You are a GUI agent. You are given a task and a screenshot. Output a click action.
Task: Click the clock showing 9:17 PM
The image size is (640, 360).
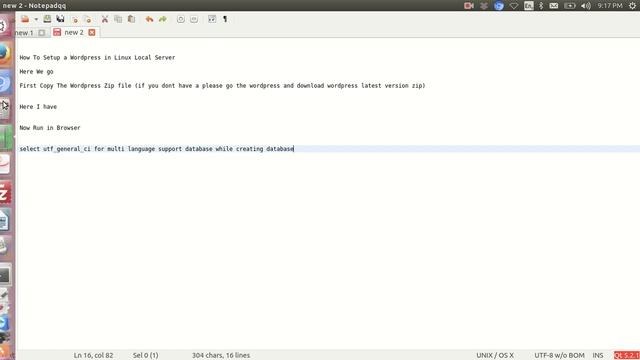point(610,6)
